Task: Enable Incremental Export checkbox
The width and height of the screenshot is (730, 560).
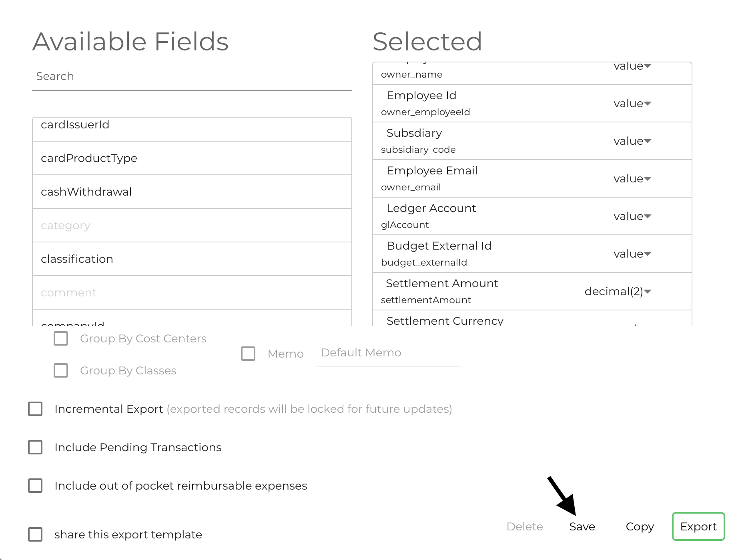Action: click(x=35, y=409)
